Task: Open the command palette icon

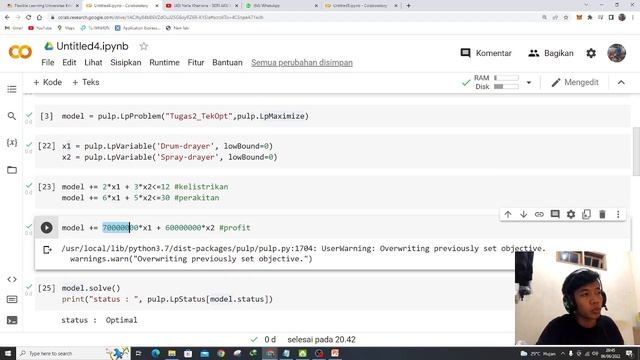Action: click(12, 300)
